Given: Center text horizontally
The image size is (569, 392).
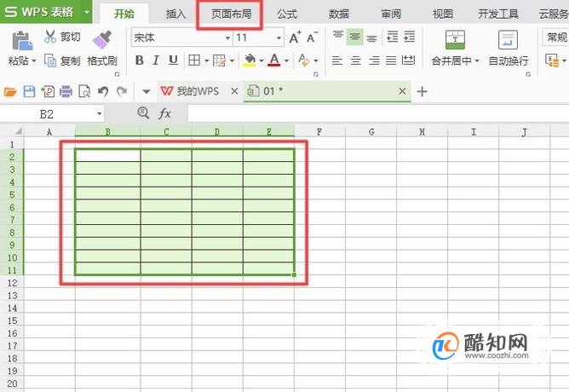Looking at the screenshot, I should pos(356,61).
